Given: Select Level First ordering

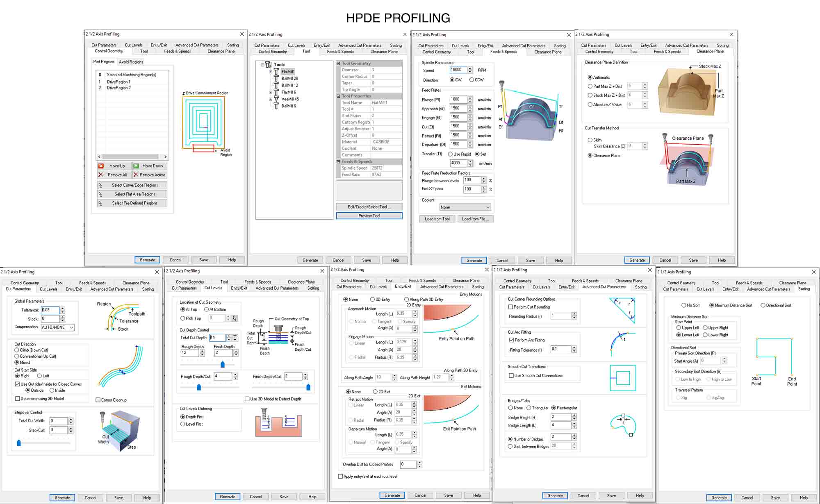Looking at the screenshot, I should click(x=191, y=424).
